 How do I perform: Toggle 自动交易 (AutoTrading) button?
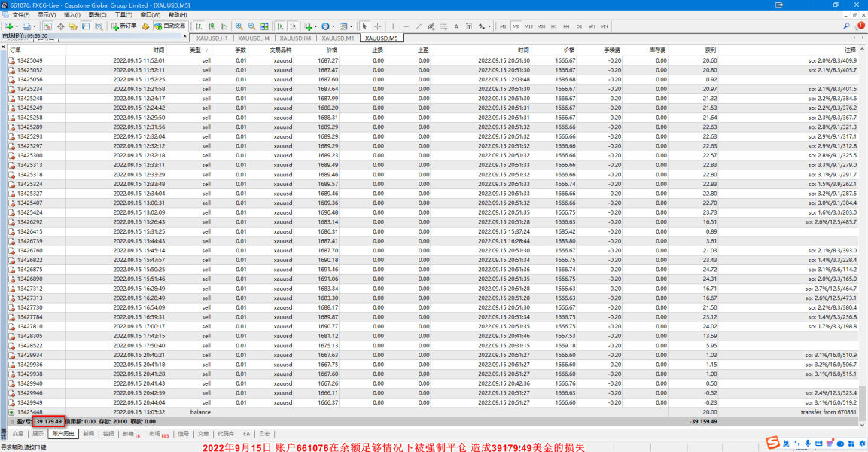(x=169, y=26)
